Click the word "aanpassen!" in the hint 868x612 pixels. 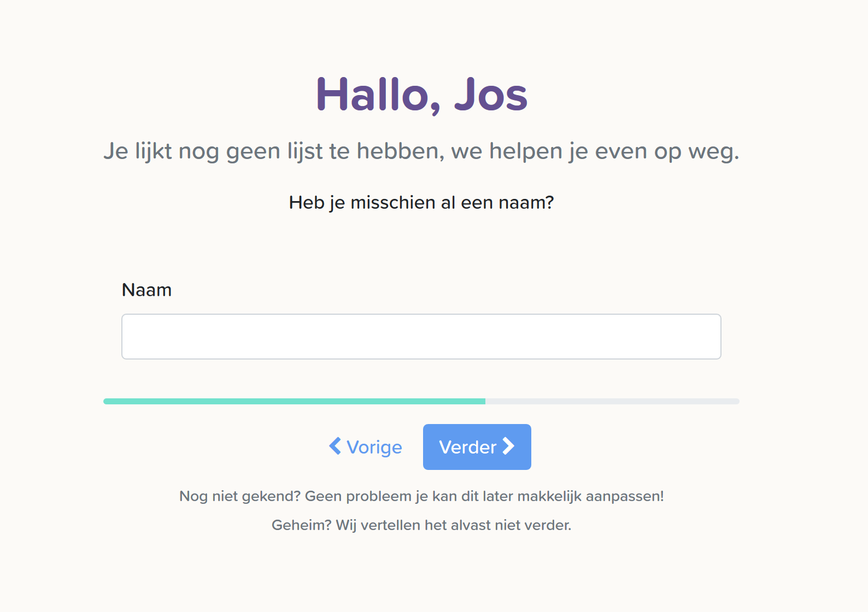point(625,496)
